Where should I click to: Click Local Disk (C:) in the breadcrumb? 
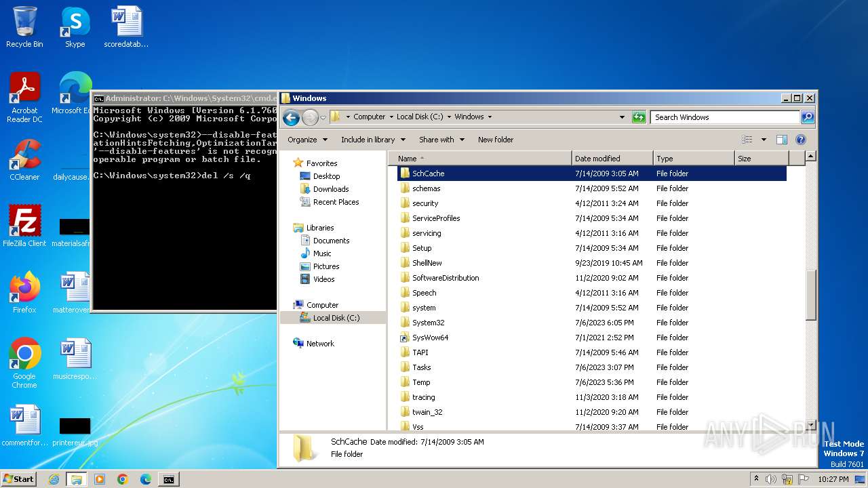click(420, 117)
